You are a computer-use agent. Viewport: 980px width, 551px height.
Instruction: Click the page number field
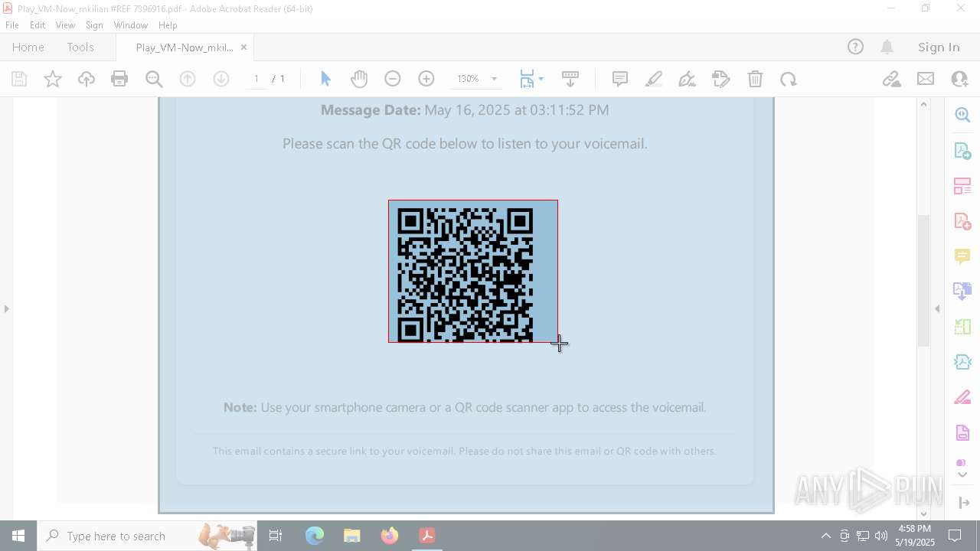[x=256, y=79]
